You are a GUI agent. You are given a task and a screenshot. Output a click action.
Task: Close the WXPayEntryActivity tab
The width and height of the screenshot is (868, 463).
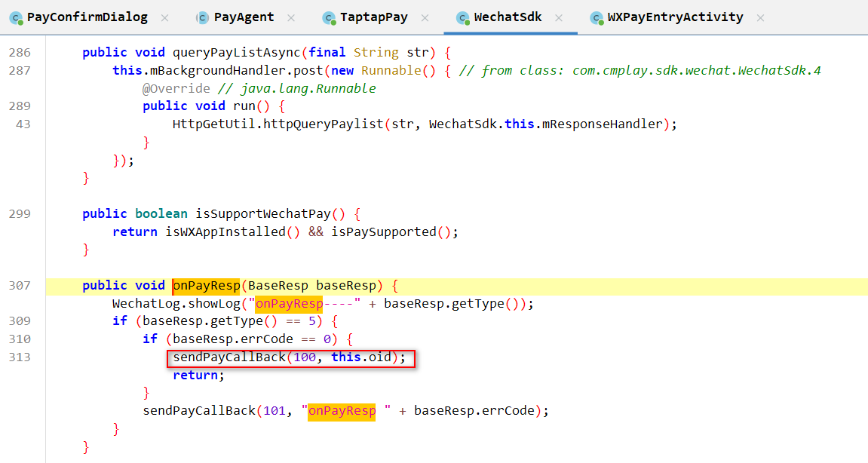pyautogui.click(x=761, y=17)
